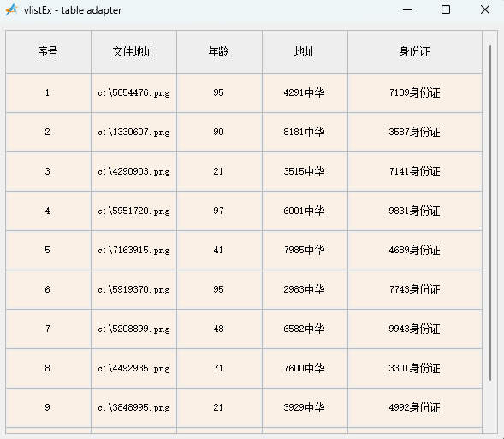
Task: Click the 4992身份证 cell in row 9
Action: pyautogui.click(x=415, y=408)
